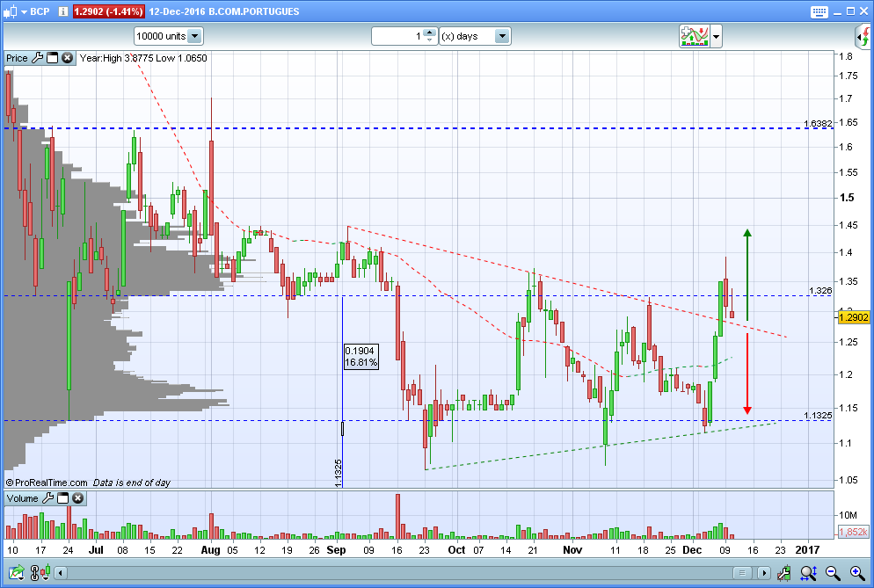The image size is (874, 588).
Task: Maximize the Price panel
Action: click(53, 58)
